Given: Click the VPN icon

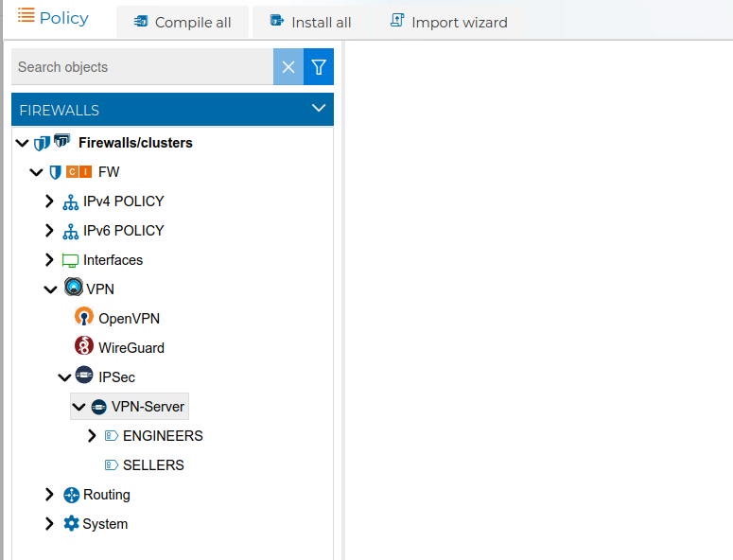Looking at the screenshot, I should tap(74, 287).
